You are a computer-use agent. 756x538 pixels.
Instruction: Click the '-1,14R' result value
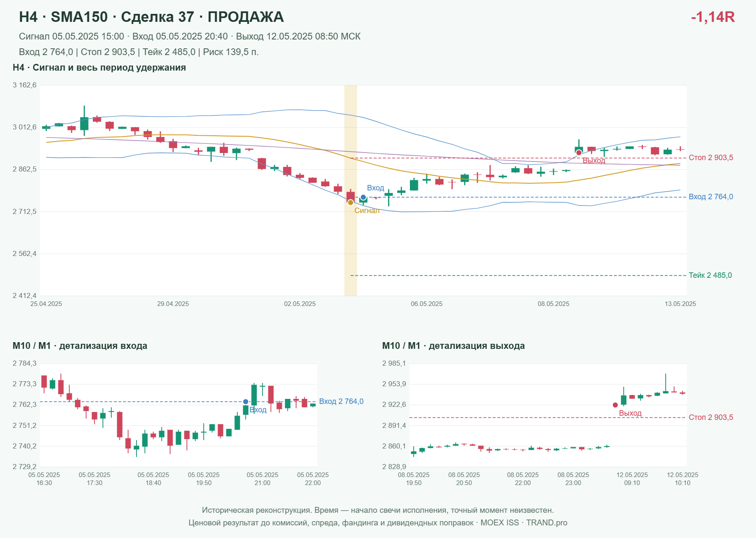713,17
